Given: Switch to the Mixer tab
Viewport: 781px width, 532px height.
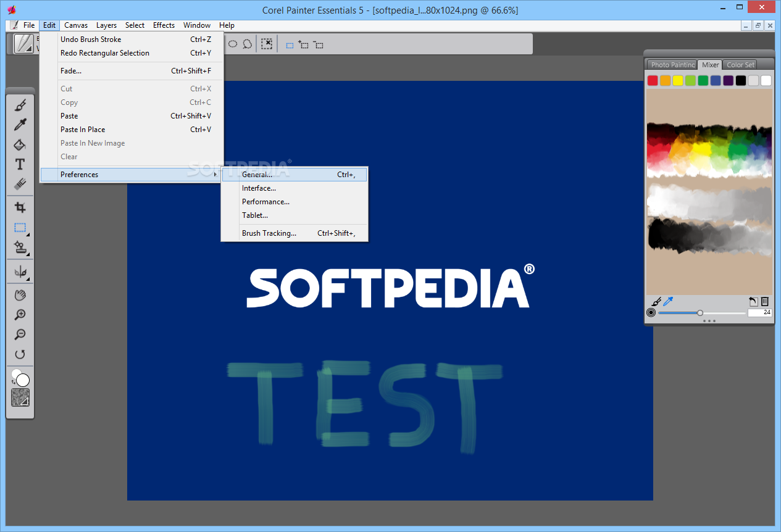Looking at the screenshot, I should coord(710,65).
